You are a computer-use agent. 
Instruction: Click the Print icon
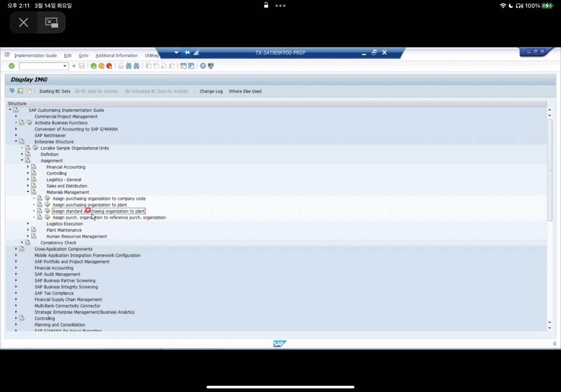(121, 66)
